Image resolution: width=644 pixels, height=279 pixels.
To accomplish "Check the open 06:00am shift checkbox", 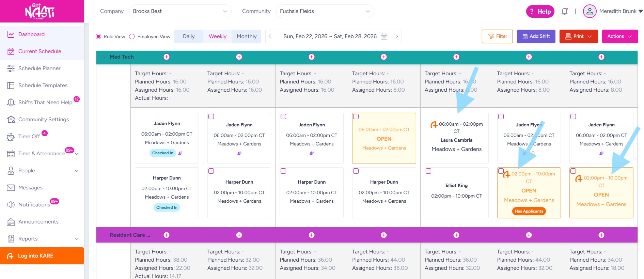I will coord(356,117).
